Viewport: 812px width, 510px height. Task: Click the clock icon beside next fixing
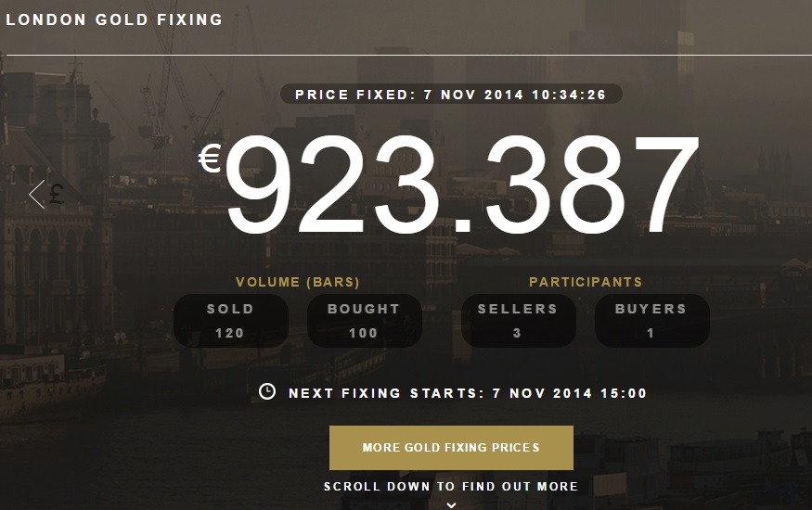(267, 391)
